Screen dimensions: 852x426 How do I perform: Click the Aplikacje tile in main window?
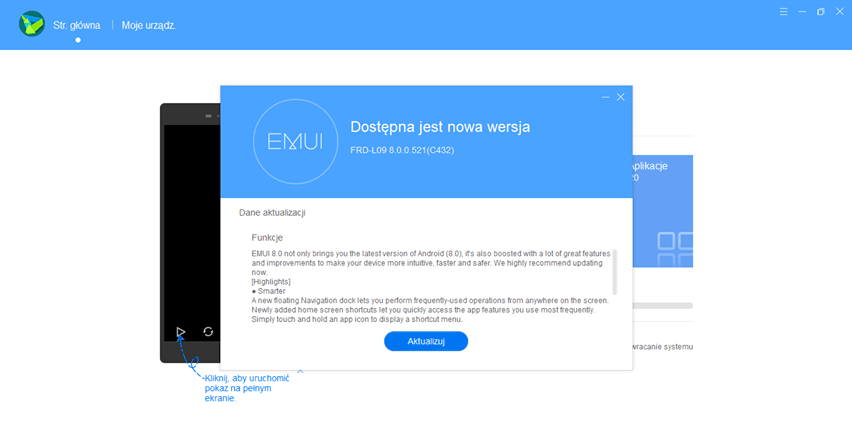pos(663,211)
